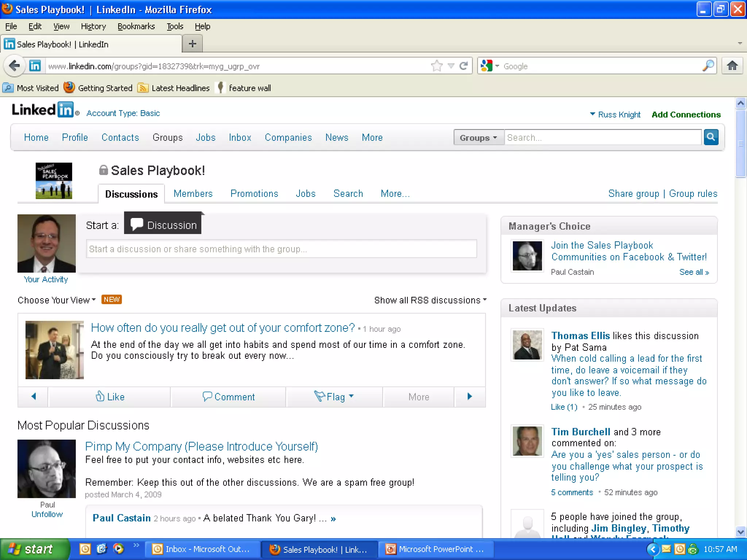Click the Start a discussion text field

(x=281, y=249)
